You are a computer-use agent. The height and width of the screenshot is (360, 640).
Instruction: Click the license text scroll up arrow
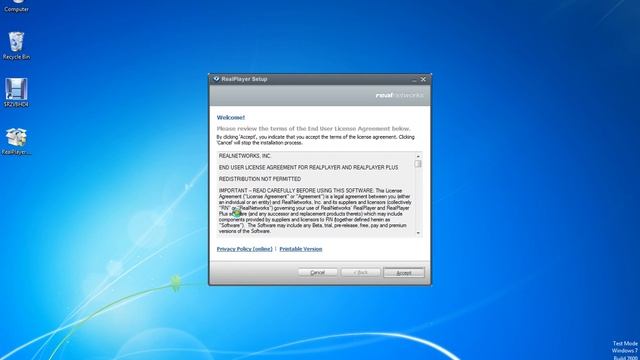point(418,156)
